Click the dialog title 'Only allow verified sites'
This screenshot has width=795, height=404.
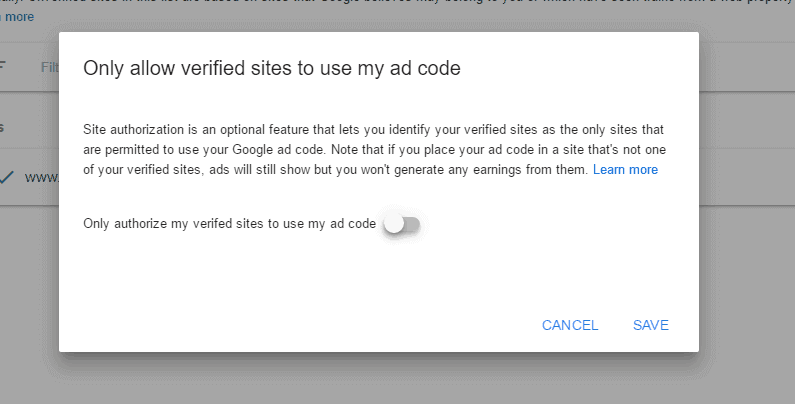tap(271, 68)
